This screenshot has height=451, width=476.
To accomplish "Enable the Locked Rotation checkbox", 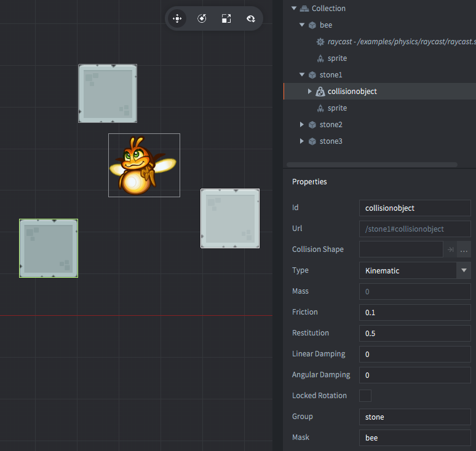I will click(365, 396).
